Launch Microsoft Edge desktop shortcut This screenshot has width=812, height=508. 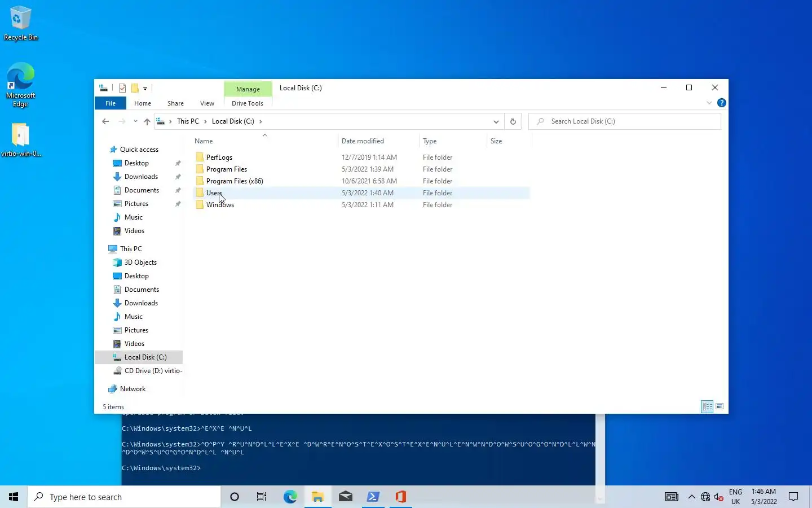21,85
